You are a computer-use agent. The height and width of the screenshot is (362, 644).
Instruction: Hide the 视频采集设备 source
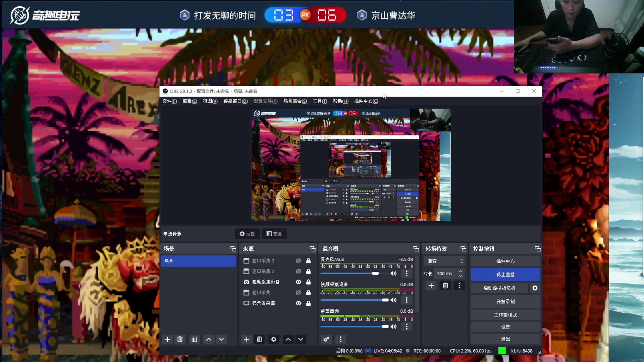coord(299,282)
